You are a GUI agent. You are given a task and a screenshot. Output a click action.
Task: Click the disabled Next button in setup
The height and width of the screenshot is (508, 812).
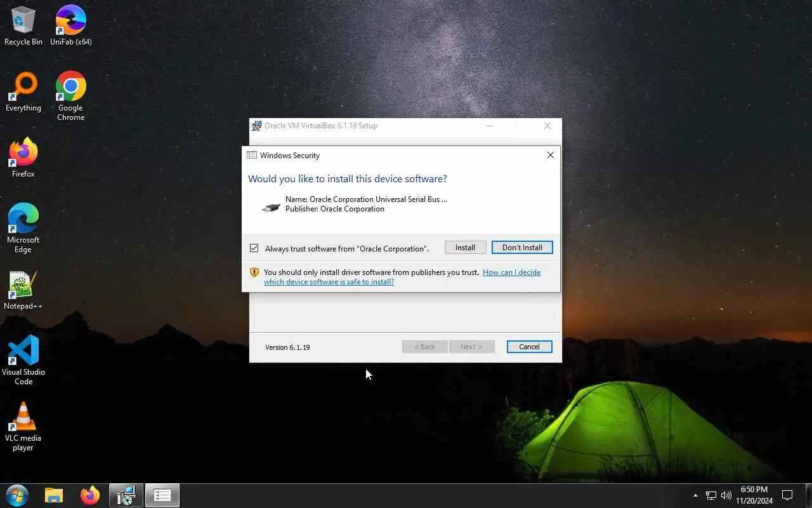point(471,347)
